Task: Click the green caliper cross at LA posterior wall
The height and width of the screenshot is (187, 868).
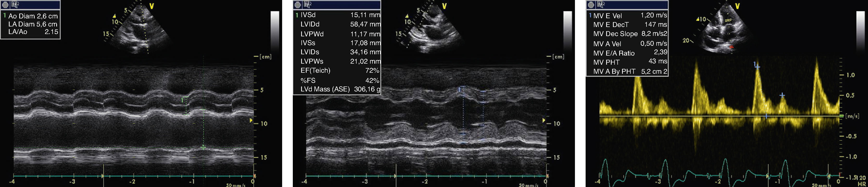Action: tap(203, 147)
